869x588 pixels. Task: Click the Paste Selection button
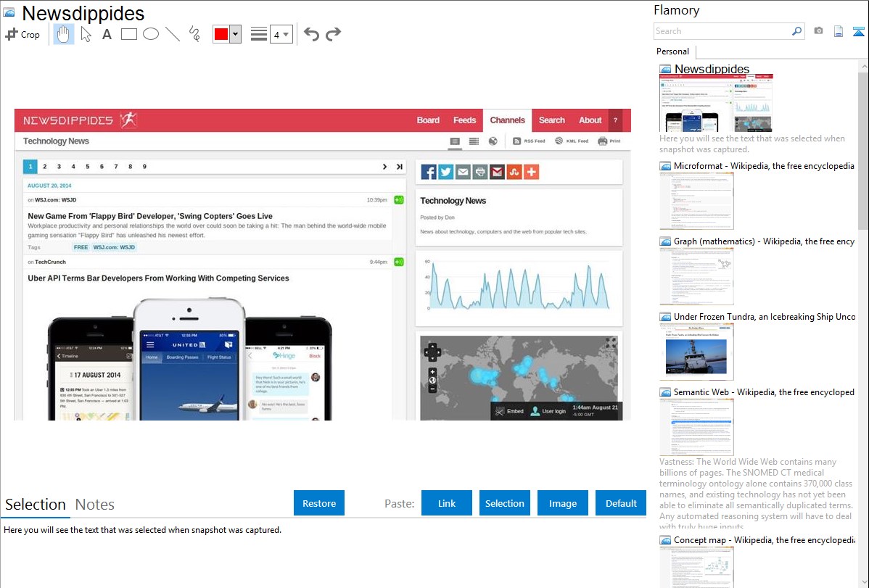point(504,503)
